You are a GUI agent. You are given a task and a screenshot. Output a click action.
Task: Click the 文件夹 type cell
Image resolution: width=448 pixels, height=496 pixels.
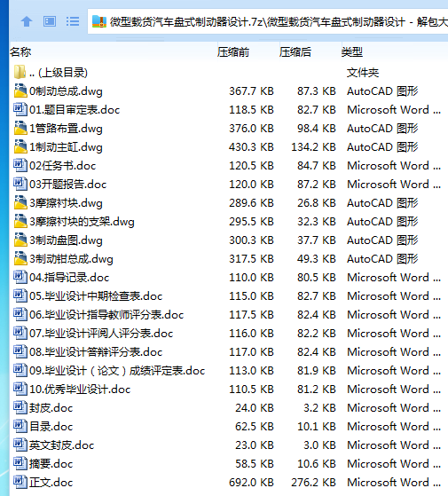[363, 73]
